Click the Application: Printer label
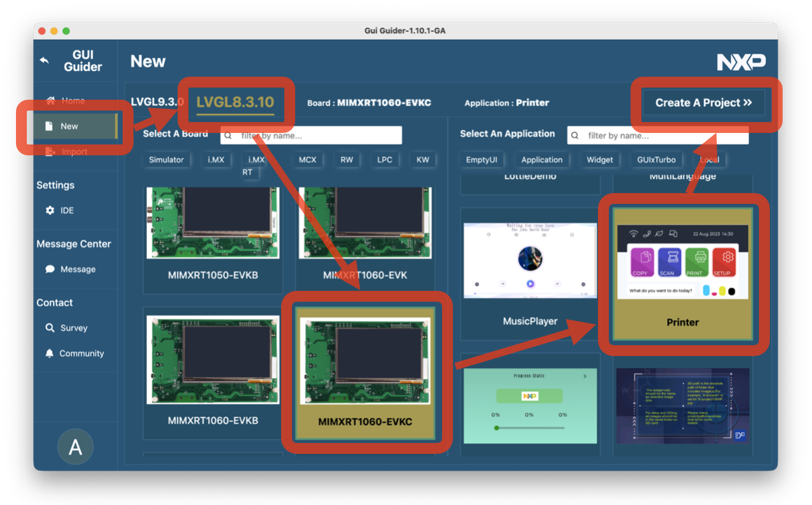812x505 pixels. click(507, 103)
